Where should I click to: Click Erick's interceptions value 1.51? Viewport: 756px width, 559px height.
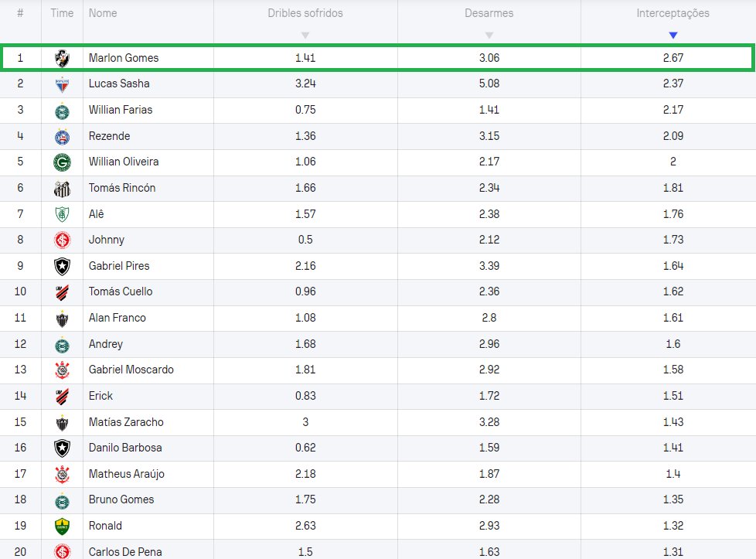click(x=673, y=396)
